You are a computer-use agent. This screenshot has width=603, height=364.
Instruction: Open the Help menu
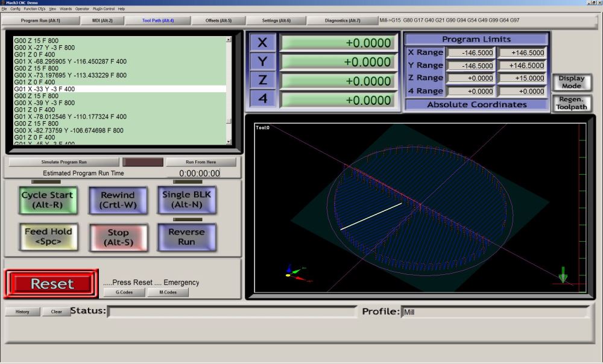[121, 8]
